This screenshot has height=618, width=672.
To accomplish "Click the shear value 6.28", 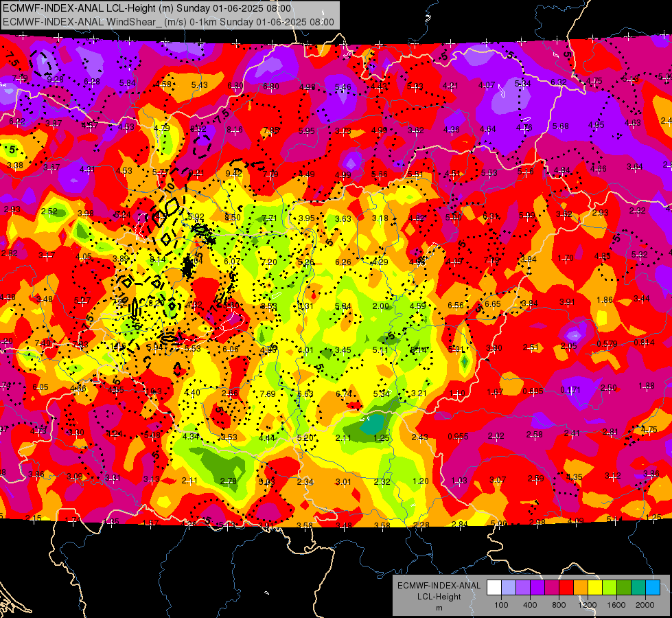I will 92,82.
